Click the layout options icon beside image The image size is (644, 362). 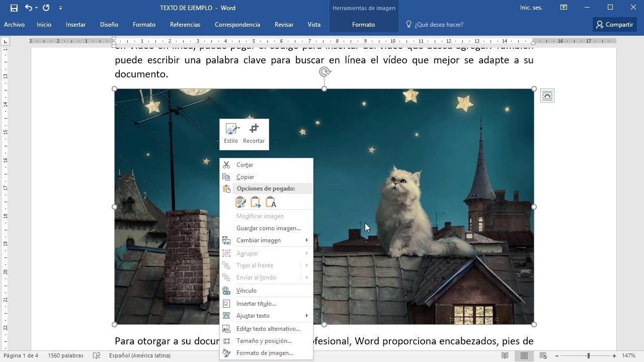click(x=547, y=96)
